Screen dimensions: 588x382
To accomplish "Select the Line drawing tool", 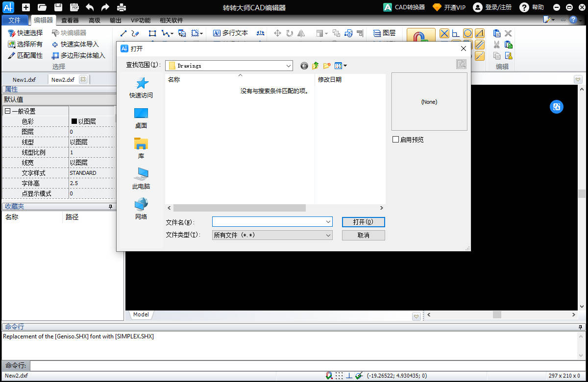I will click(123, 33).
